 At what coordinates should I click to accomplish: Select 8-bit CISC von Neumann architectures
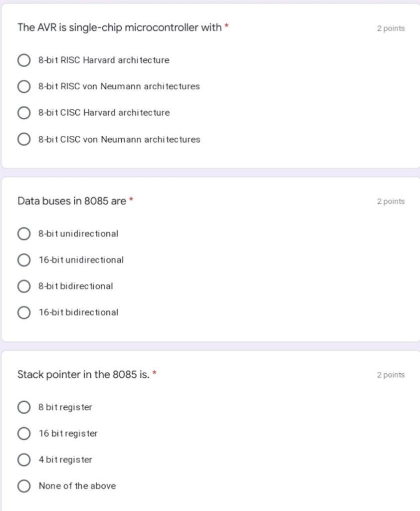24,139
